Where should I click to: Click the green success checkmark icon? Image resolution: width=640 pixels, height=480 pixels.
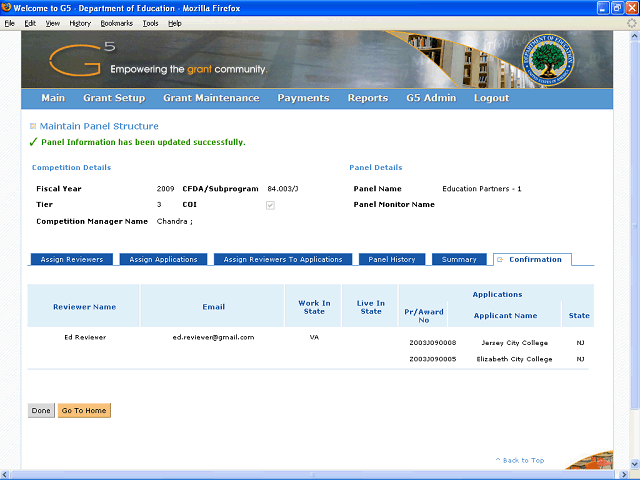click(33, 143)
